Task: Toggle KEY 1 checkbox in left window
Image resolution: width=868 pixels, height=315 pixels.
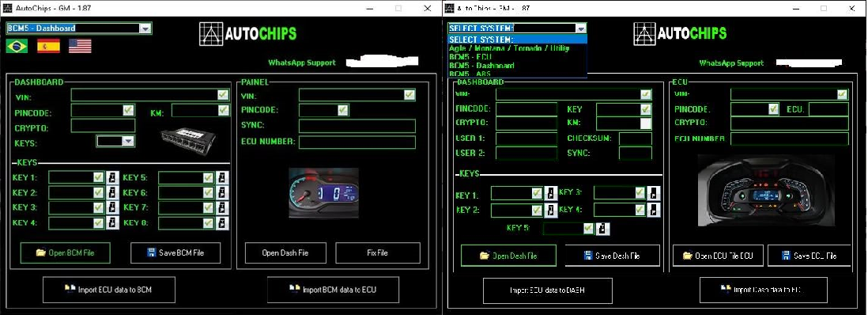Action: pyautogui.click(x=98, y=177)
